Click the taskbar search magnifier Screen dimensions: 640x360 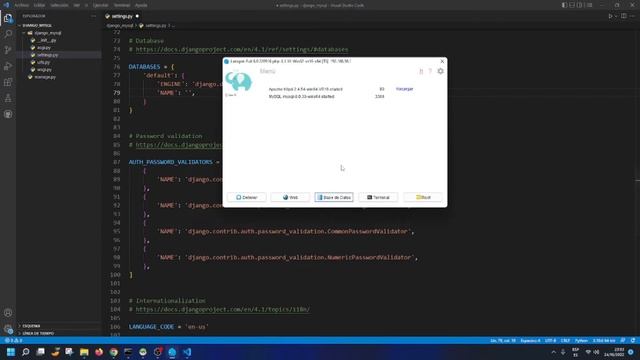point(26,352)
